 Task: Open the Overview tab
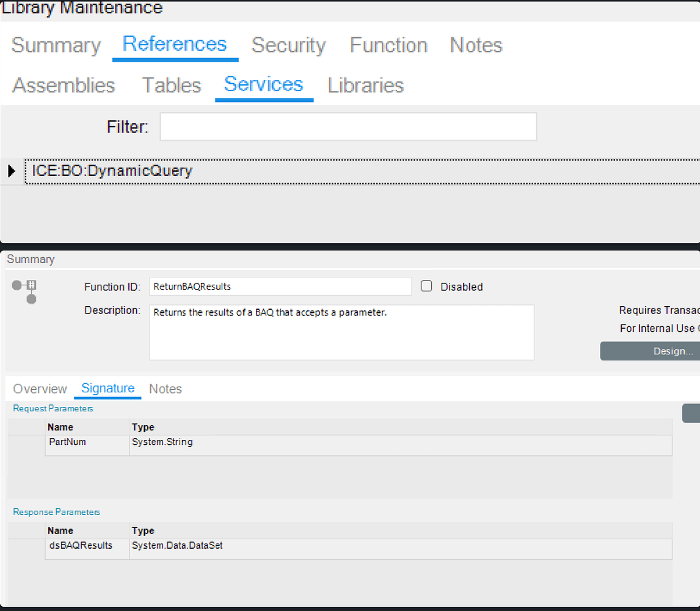(40, 389)
